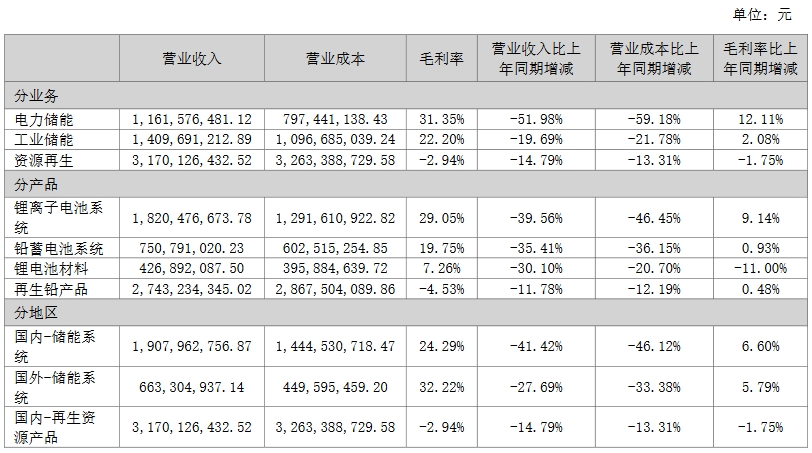The image size is (812, 453).
Task: Select the 32.22% gross margin cell
Action: tap(441, 384)
